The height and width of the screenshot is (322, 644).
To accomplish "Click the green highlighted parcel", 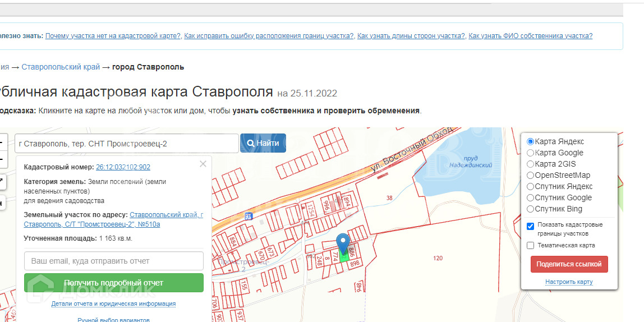I will click(344, 256).
